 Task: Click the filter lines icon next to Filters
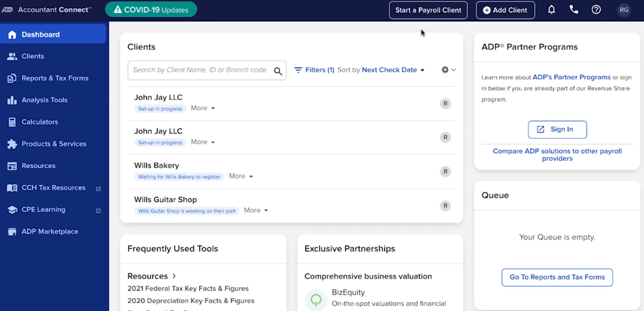pyautogui.click(x=298, y=70)
